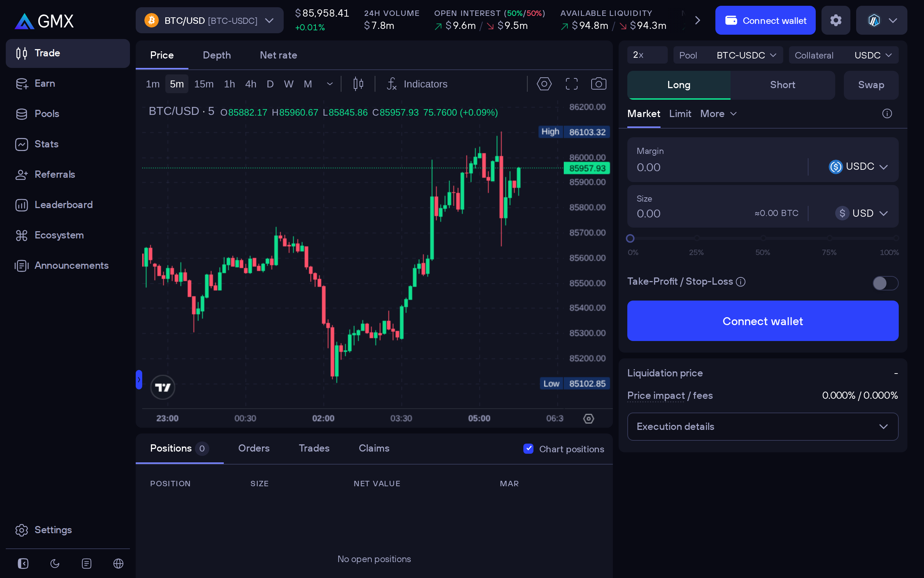The width and height of the screenshot is (924, 578).
Task: Take a chart snapshot with camera icon
Action: click(598, 84)
